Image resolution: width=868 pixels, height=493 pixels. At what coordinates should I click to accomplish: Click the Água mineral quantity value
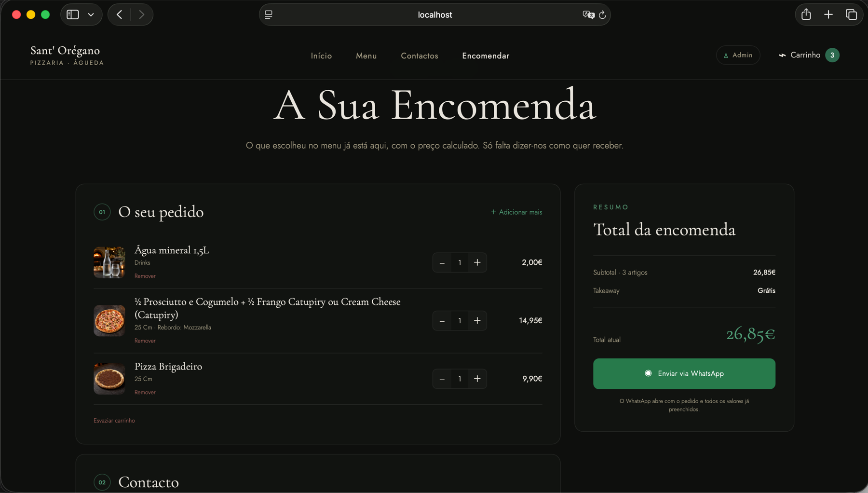point(460,262)
